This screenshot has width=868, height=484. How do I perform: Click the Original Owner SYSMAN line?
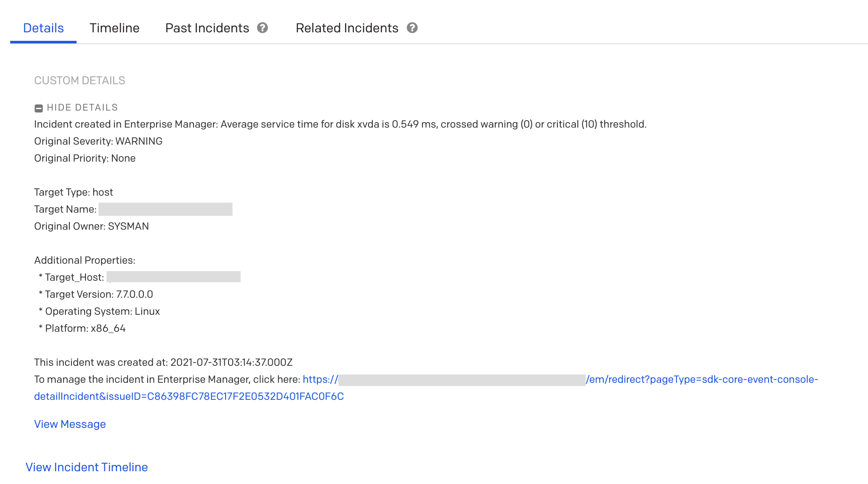click(x=91, y=226)
